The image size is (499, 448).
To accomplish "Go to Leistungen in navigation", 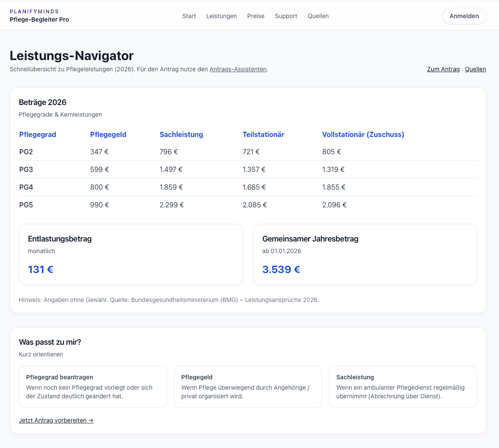I will point(221,16).
